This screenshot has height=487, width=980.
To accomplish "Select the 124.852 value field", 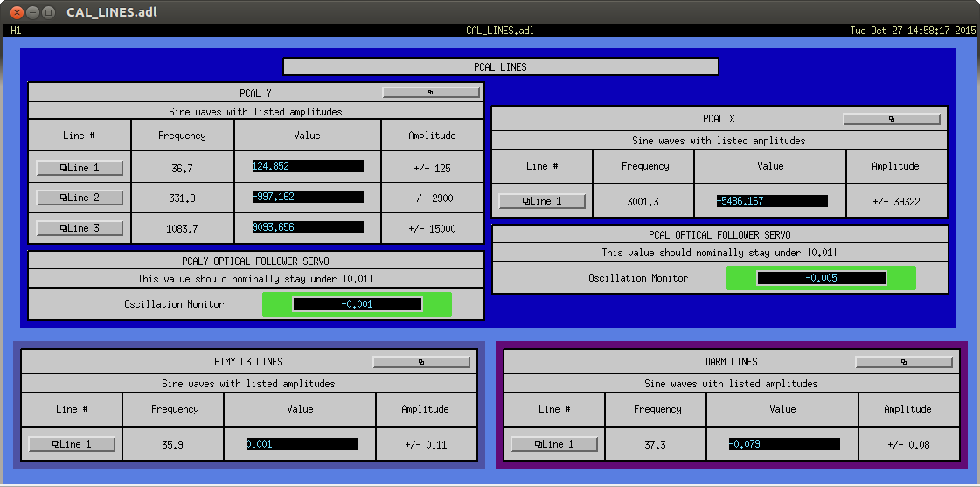I will point(308,165).
